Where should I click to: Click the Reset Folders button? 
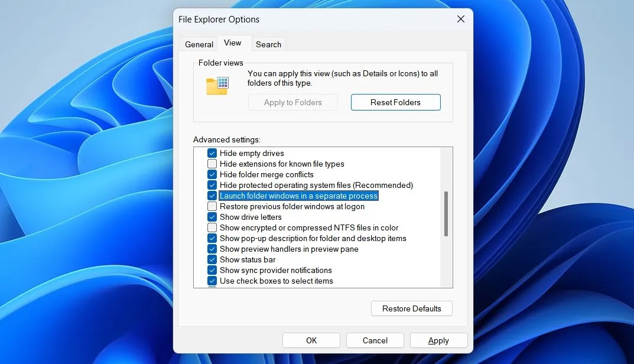coord(395,102)
